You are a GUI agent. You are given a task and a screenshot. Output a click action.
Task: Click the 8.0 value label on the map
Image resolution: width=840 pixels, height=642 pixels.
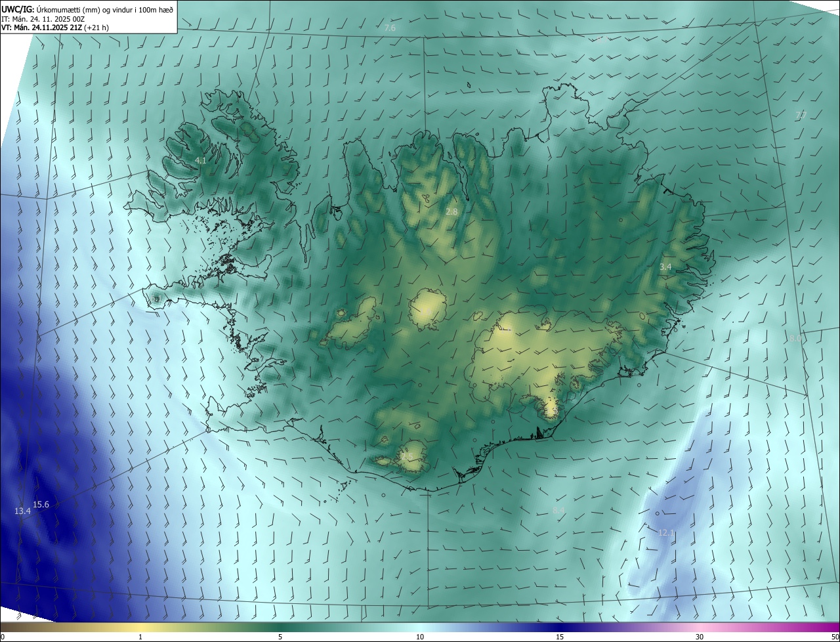pos(795,338)
